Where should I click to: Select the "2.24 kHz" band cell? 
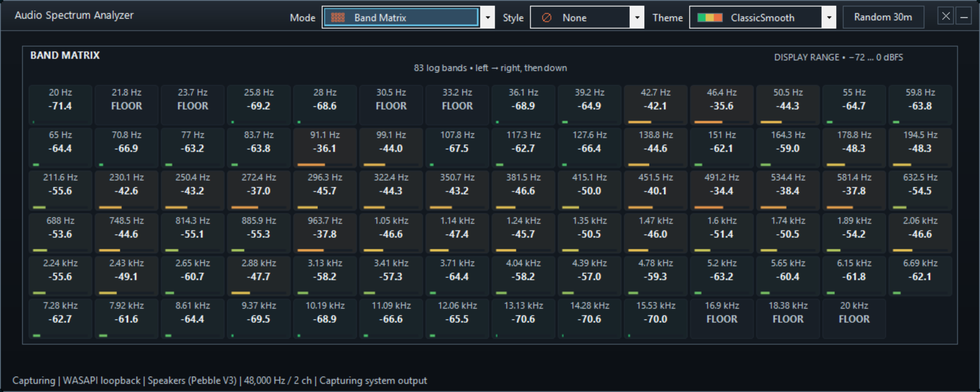point(60,275)
